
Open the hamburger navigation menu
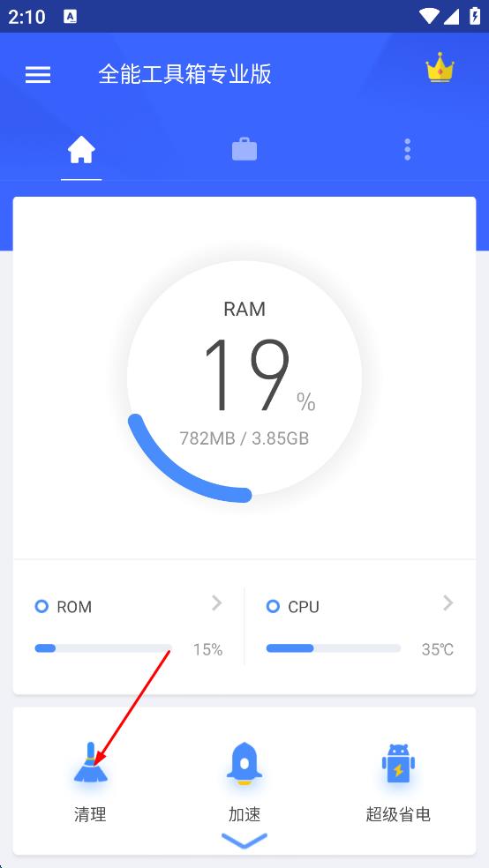pos(38,75)
